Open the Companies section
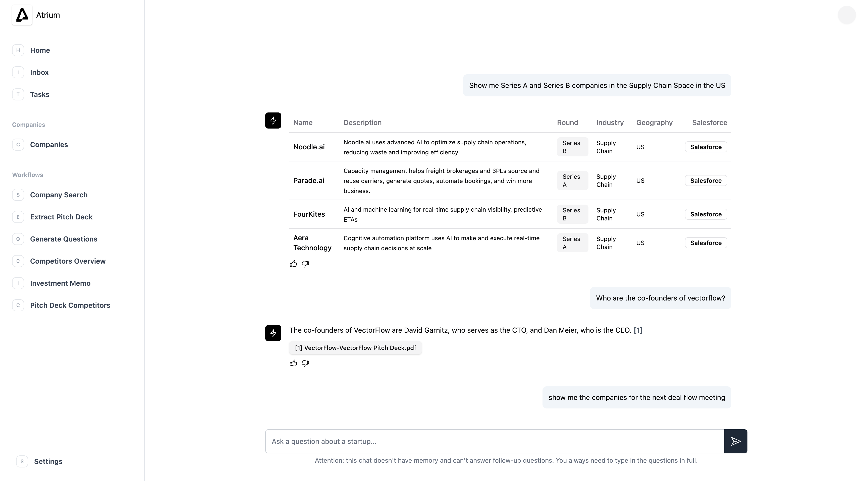 click(49, 145)
